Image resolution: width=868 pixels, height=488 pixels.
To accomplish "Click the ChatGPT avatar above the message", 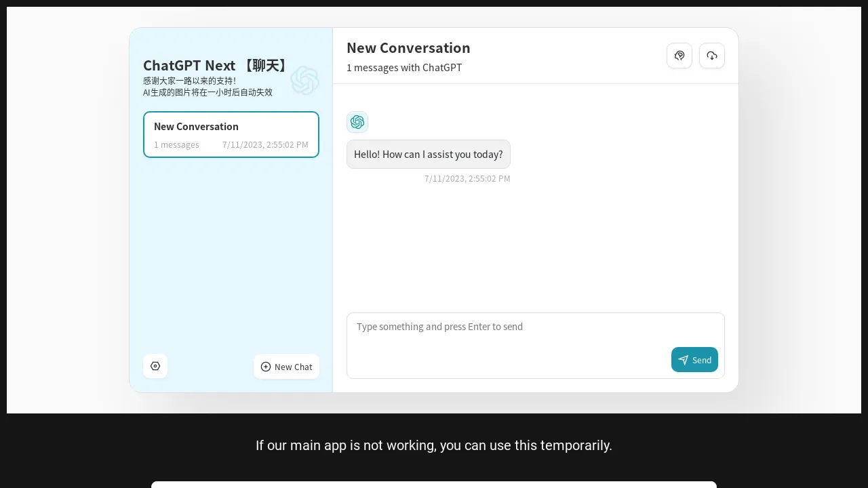I will (357, 122).
